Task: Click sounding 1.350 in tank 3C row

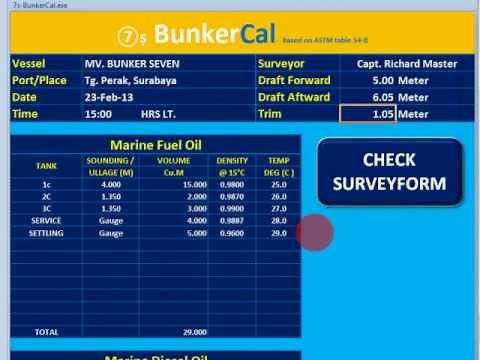Action: [111, 209]
